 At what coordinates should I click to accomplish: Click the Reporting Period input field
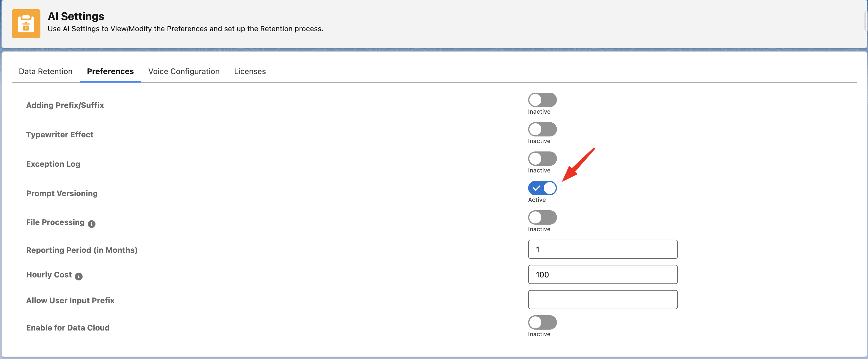click(x=602, y=249)
